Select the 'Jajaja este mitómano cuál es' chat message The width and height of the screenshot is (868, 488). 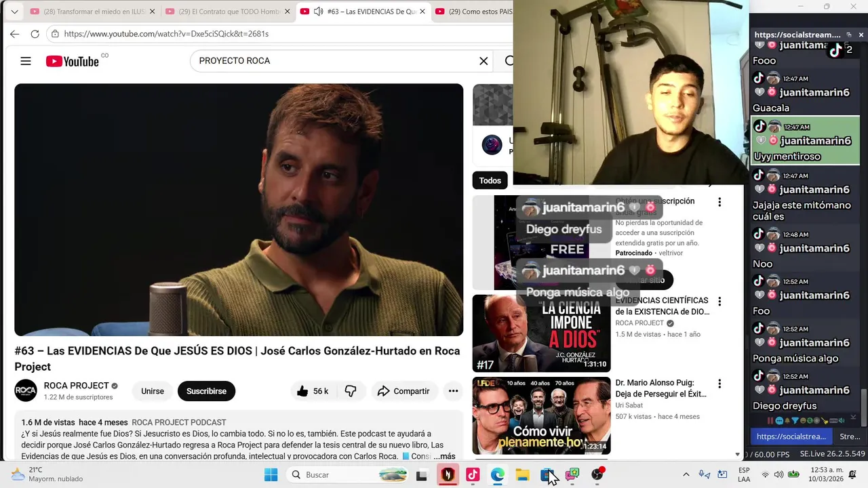805,195
